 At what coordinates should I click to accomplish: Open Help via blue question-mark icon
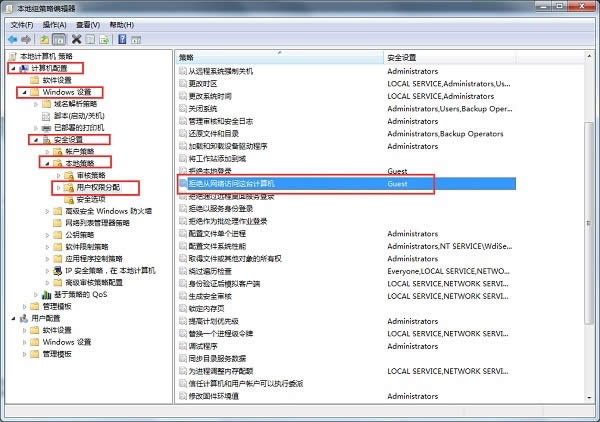point(122,39)
